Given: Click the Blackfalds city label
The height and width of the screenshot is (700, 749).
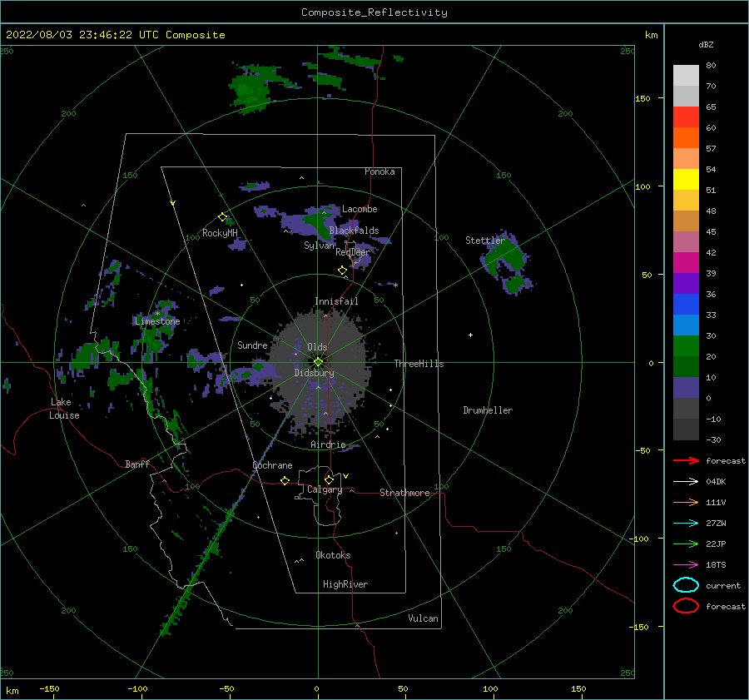Looking at the screenshot, I should click(x=354, y=231).
